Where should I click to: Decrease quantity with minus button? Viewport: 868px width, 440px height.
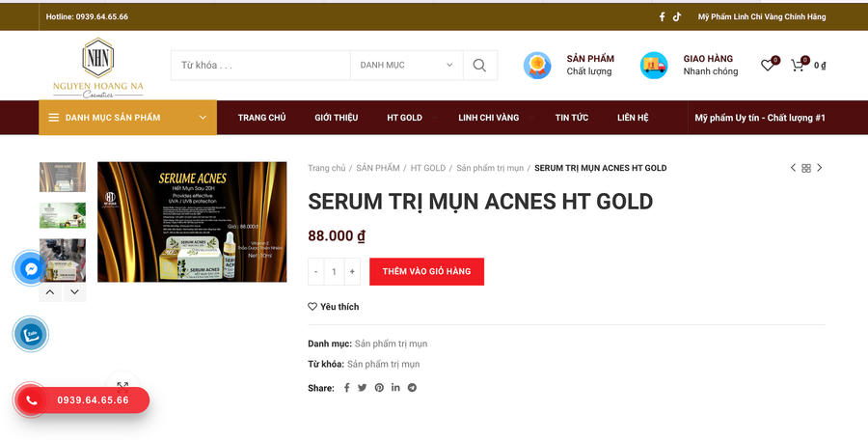316,271
